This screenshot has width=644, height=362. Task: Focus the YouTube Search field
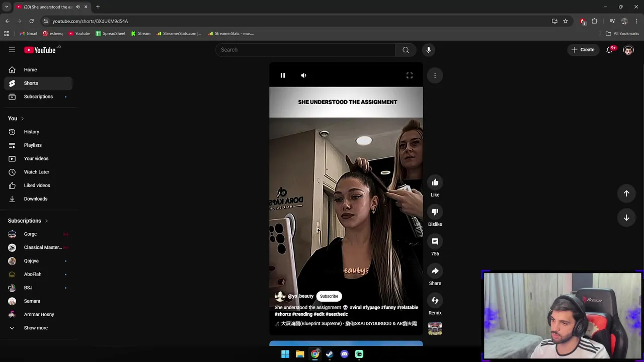[x=305, y=50]
